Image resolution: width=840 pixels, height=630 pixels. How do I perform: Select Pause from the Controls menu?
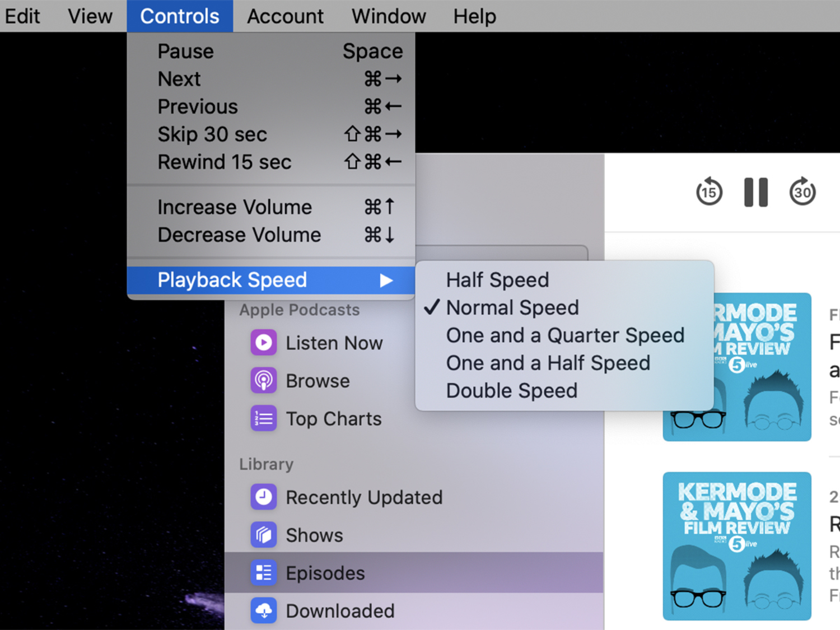185,50
